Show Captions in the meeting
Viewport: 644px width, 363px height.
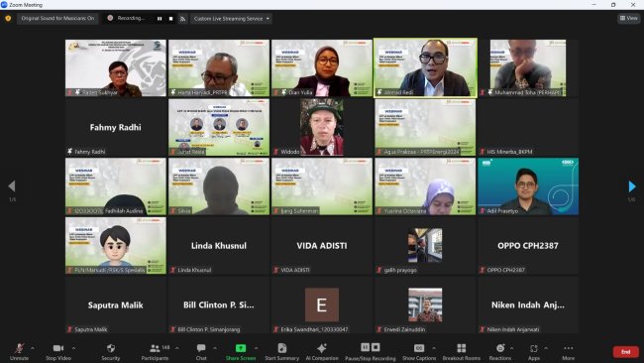419,352
